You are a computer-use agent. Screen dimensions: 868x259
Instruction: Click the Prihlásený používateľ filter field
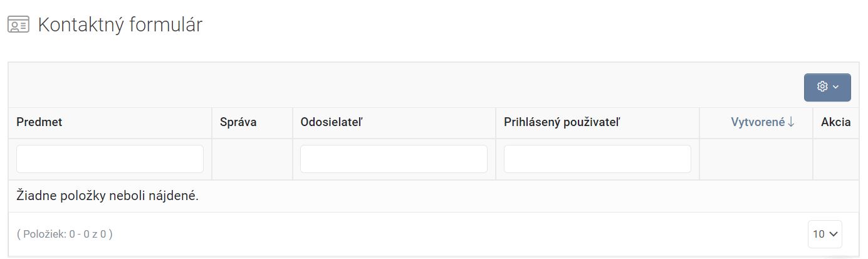click(597, 159)
